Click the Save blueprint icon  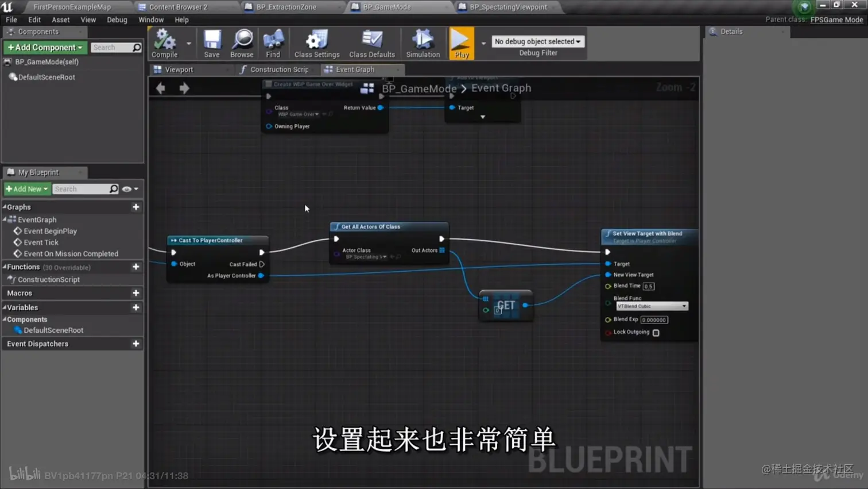[x=212, y=43]
